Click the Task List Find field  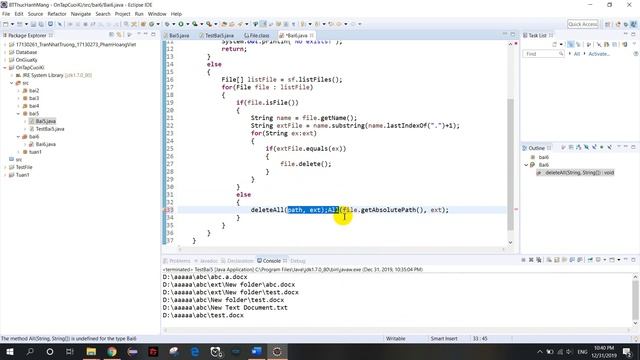point(543,54)
